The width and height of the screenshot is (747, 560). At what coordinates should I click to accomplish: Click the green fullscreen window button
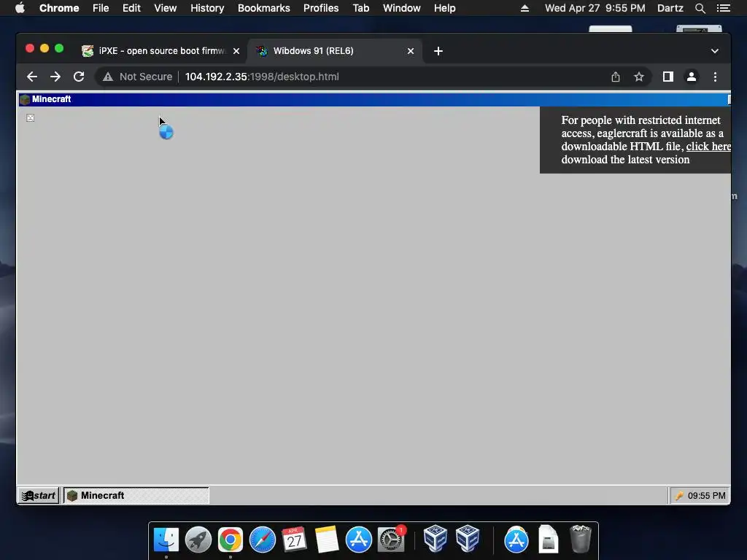(59, 48)
